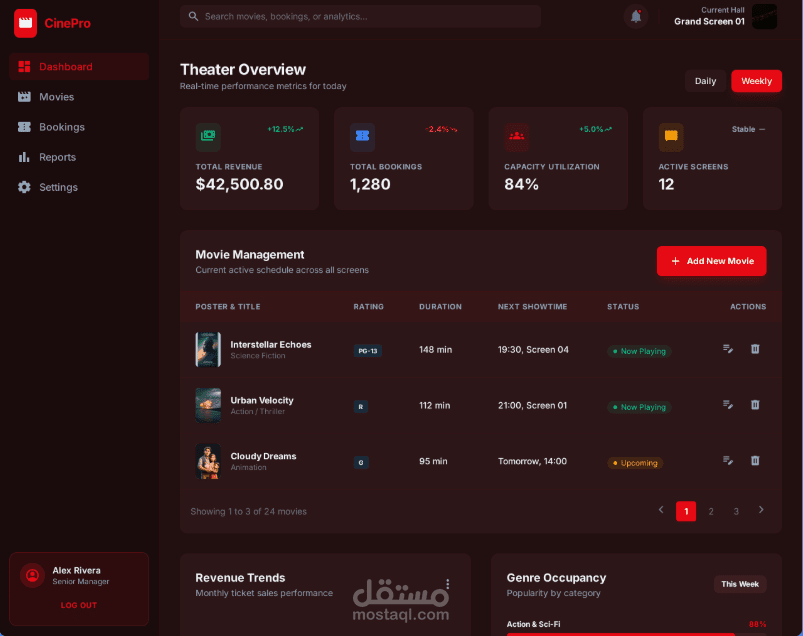Delete the Urban Velocity movie
The image size is (803, 636).
(755, 405)
